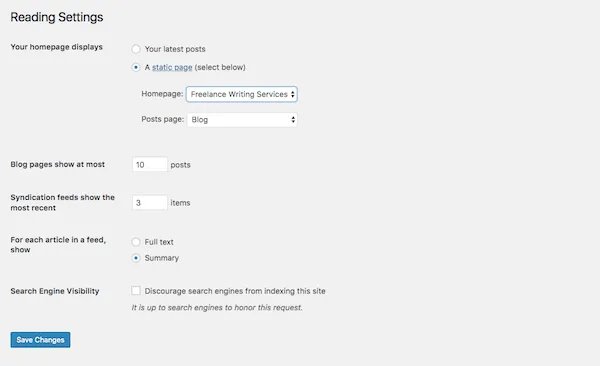600x366 pixels.
Task: Select the "A static page" radio button
Action: [136, 67]
